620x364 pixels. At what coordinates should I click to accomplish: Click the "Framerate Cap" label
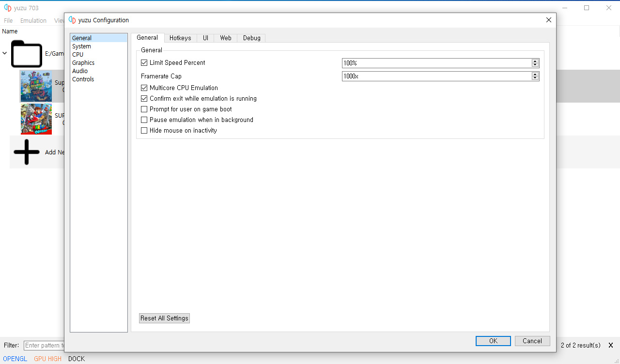point(161,76)
